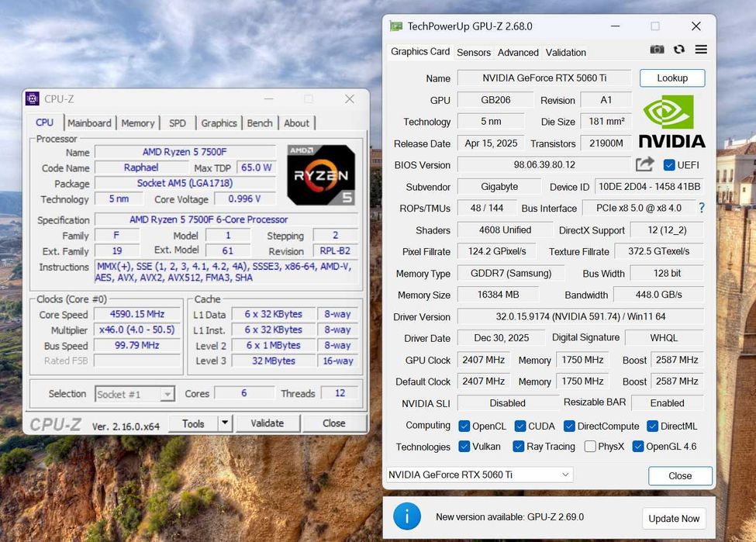Viewport: 756px width, 542px height.
Task: Click the Bus Speed value 99.79 MHz
Action: point(137,345)
